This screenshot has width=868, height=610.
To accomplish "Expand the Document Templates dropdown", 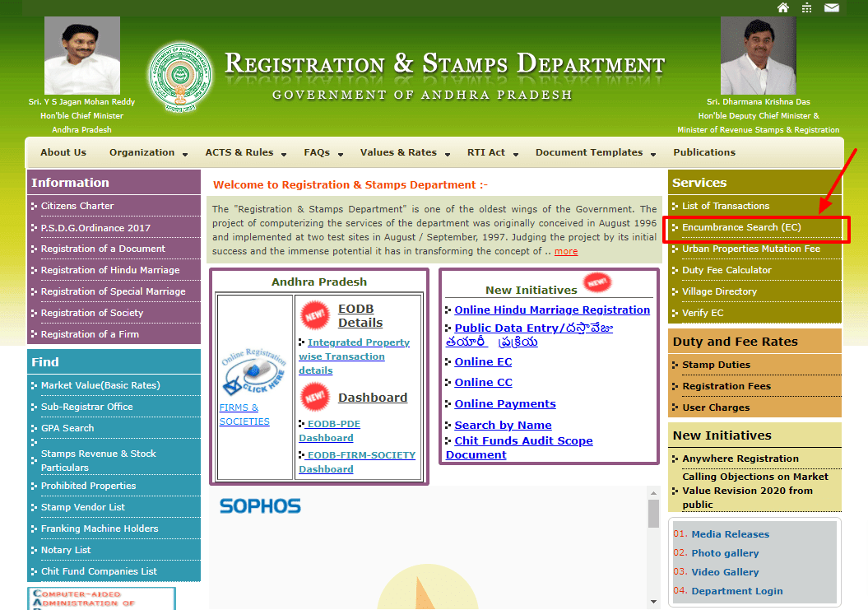I will click(596, 152).
